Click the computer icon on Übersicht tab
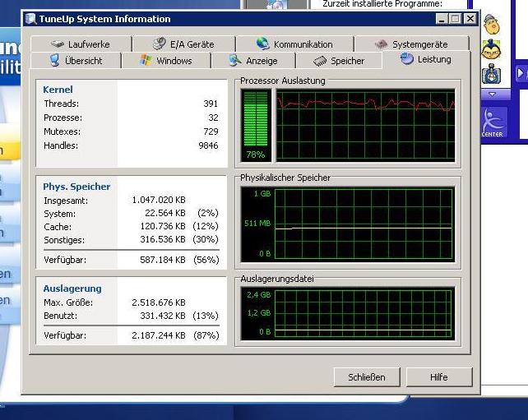Viewport: 528px width, 420px height. click(54, 60)
